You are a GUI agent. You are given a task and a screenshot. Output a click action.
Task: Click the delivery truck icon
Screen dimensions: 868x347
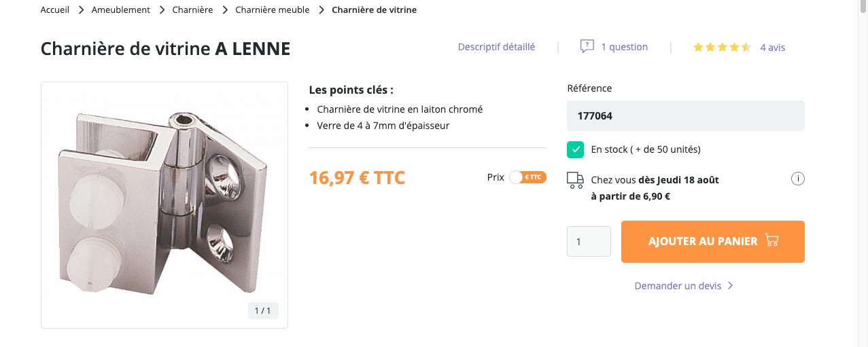pyautogui.click(x=575, y=180)
